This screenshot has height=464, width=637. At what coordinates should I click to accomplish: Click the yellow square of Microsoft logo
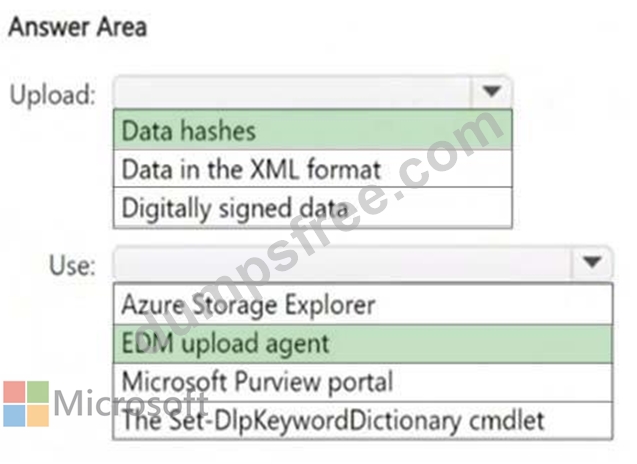click(x=38, y=415)
